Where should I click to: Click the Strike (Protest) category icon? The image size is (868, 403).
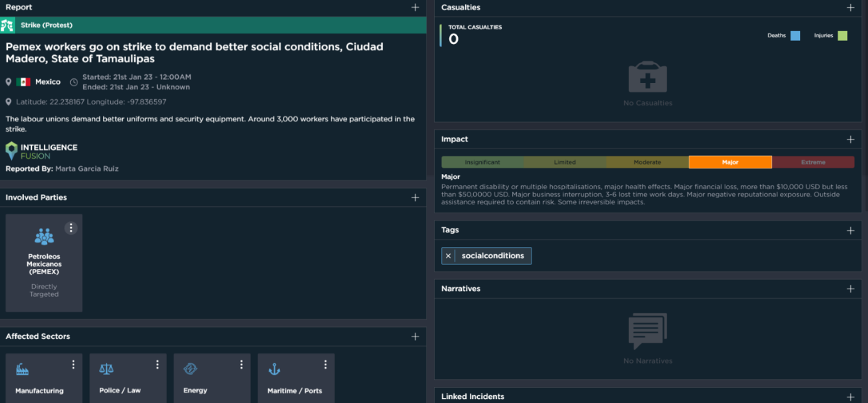coord(7,25)
